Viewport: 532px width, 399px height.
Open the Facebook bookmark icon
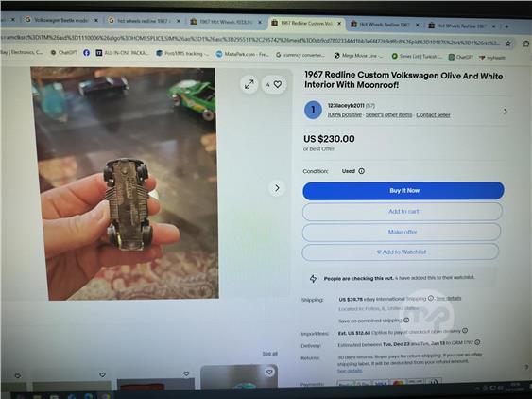(86, 53)
